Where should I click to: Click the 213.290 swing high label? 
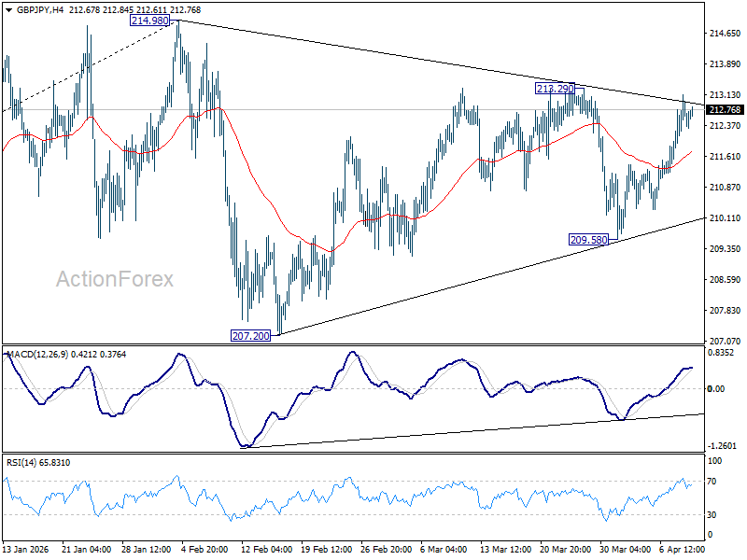point(554,89)
